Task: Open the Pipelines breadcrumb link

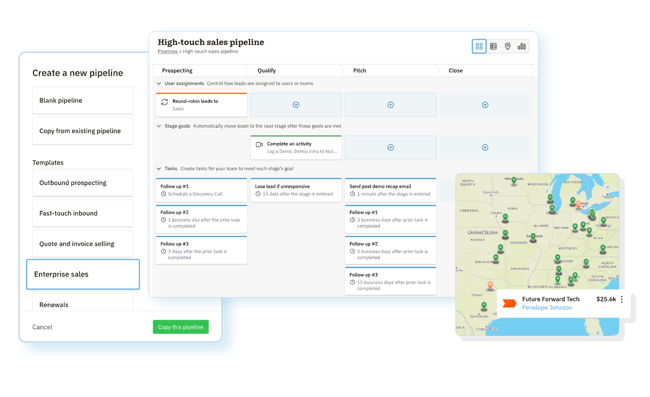Action: click(x=167, y=51)
